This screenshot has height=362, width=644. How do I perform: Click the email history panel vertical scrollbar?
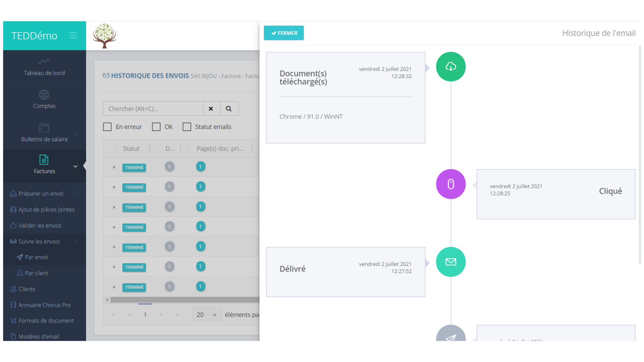tap(640, 155)
